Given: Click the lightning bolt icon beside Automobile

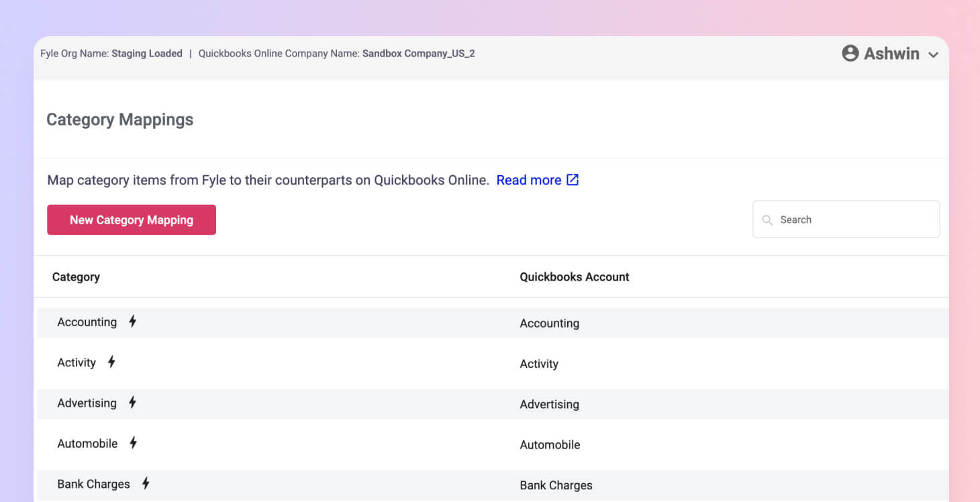Looking at the screenshot, I should 134,442.
